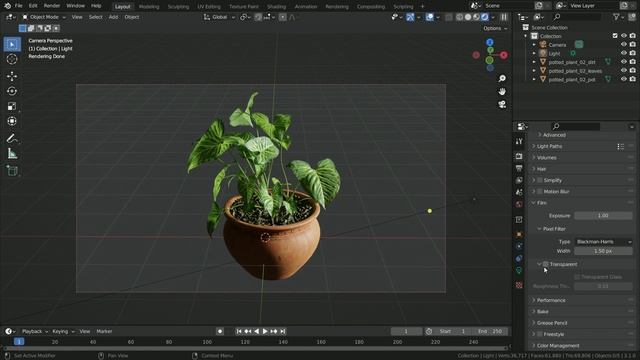Select the Annotate tool
640x360 pixels.
(12, 139)
